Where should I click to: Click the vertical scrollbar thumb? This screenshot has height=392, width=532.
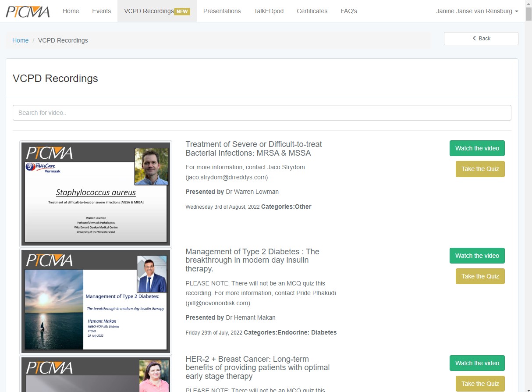(528, 14)
